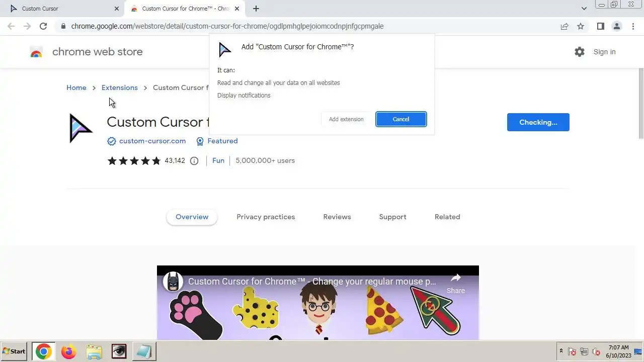Open the Windows Start button
644x362 pixels.
point(14,351)
